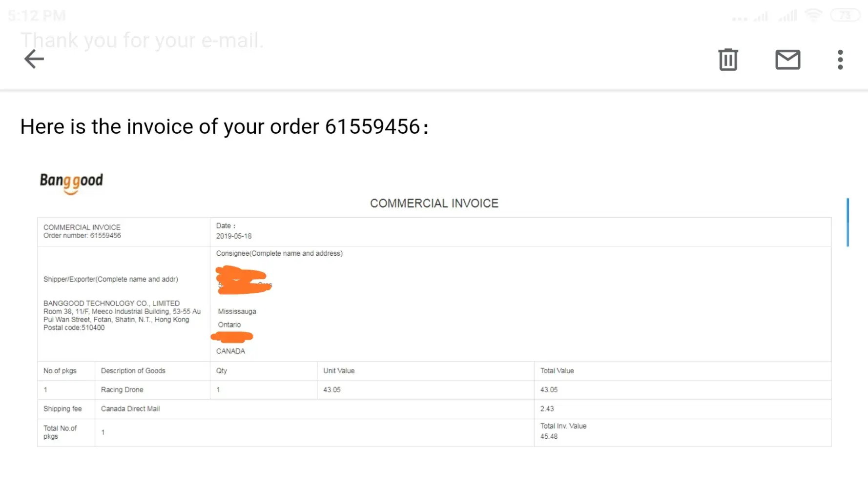Click the invoice date 2019-05-18
Screen dimensions: 868x488
[234, 236]
